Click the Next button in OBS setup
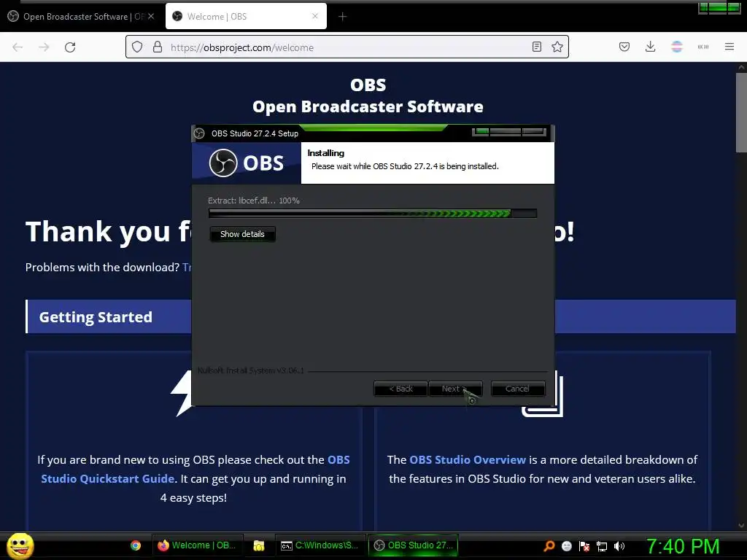 pos(455,389)
